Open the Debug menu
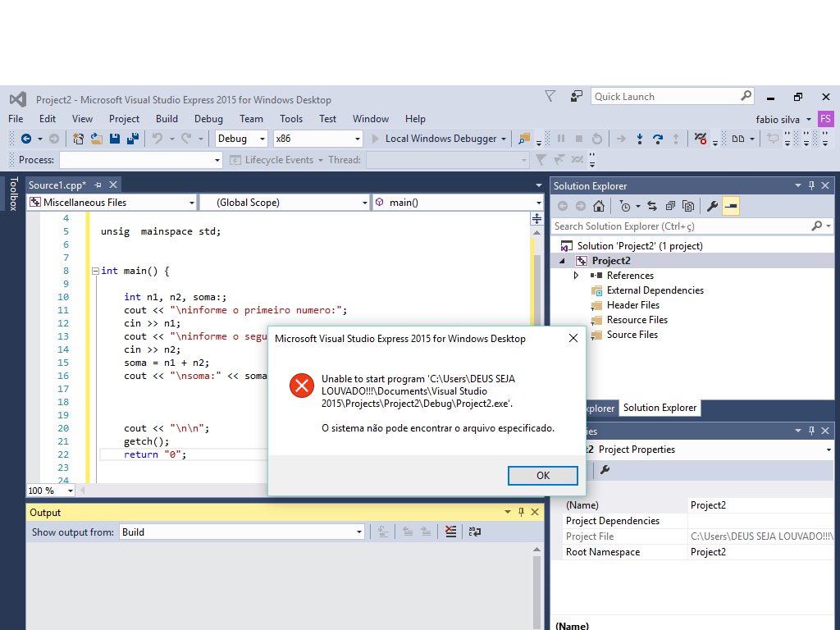The width and height of the screenshot is (840, 630). (x=208, y=119)
